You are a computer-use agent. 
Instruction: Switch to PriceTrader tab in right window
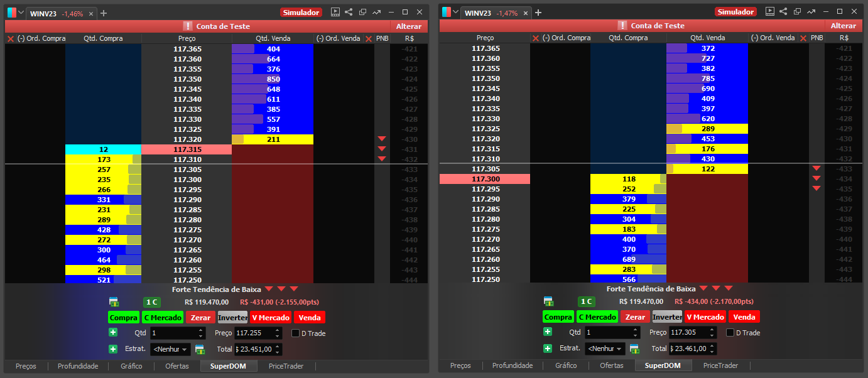pos(721,365)
